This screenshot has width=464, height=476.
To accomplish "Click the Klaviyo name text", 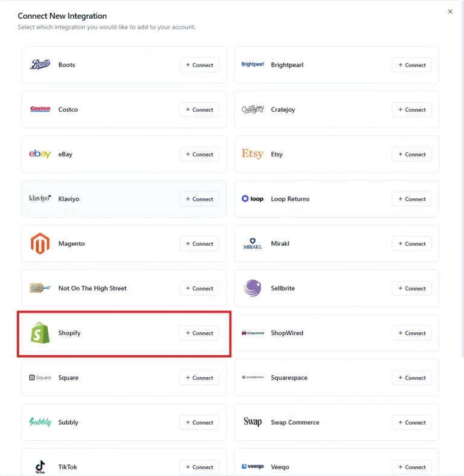I will click(x=69, y=199).
